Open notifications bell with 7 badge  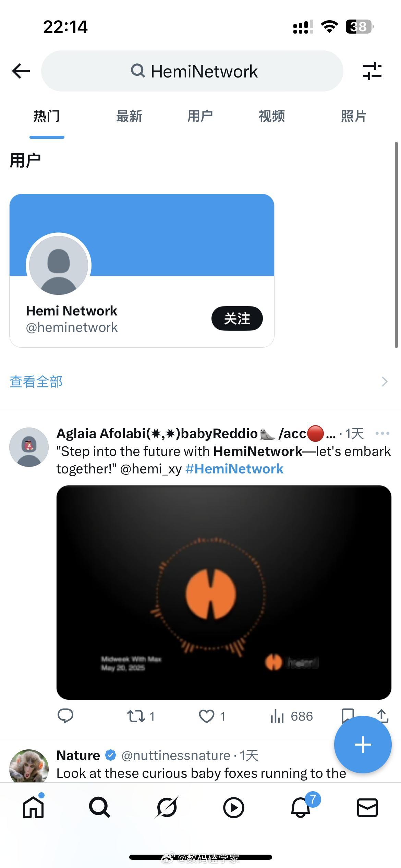tap(301, 807)
